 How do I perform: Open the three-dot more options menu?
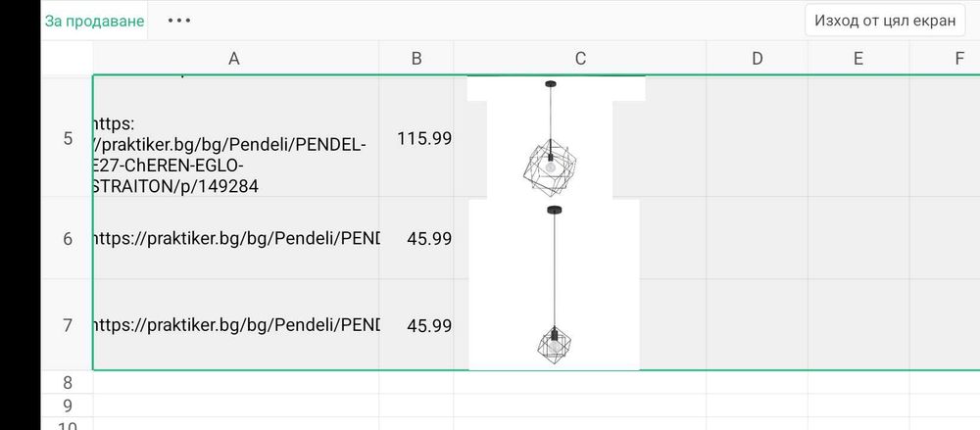point(179,21)
